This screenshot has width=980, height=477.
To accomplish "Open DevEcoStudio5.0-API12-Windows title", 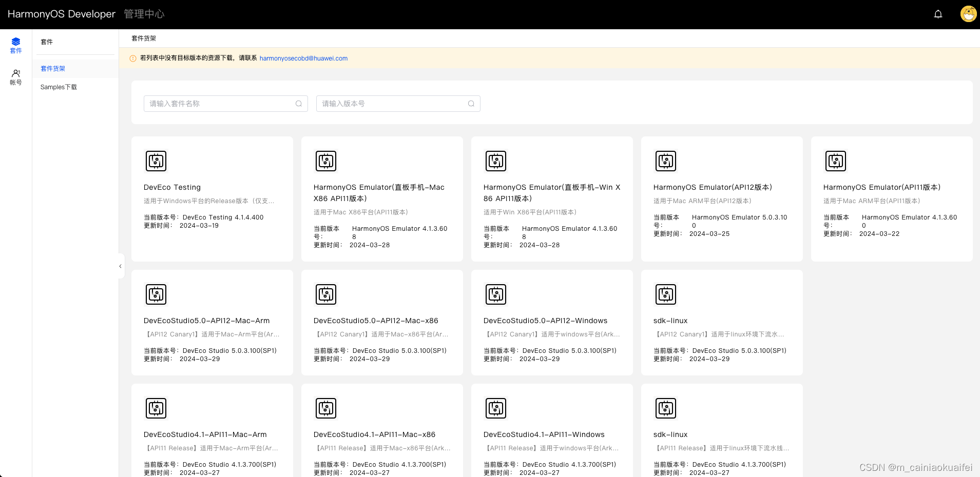I will [x=545, y=321].
